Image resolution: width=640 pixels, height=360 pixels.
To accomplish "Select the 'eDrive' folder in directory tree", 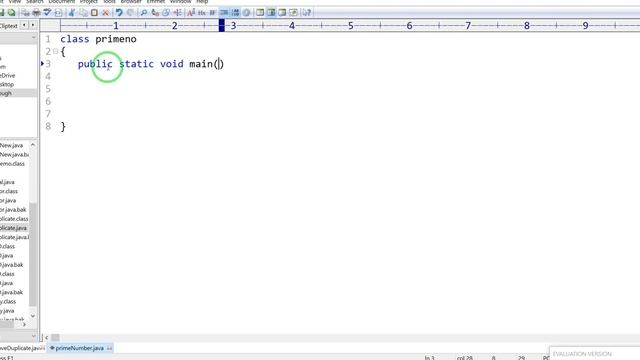I will click(x=8, y=76).
